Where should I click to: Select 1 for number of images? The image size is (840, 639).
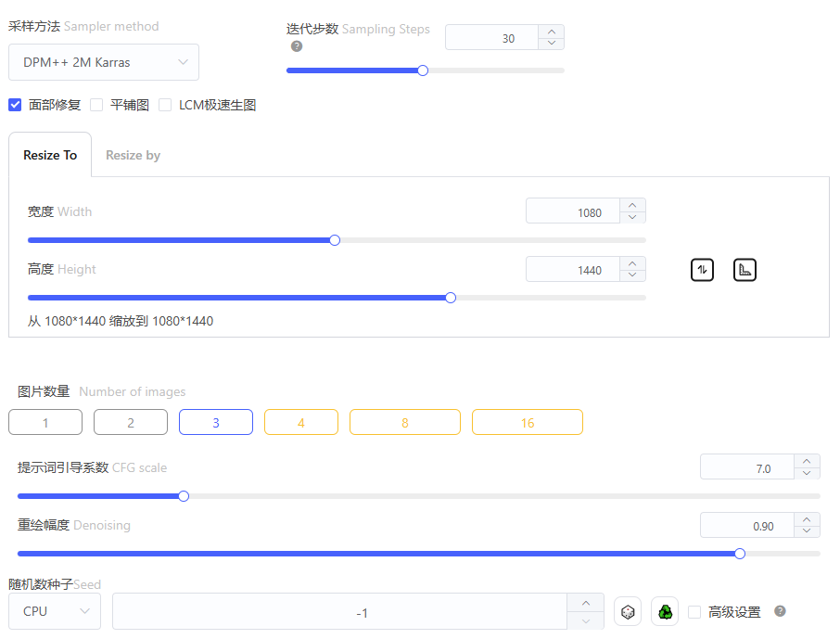(x=45, y=422)
